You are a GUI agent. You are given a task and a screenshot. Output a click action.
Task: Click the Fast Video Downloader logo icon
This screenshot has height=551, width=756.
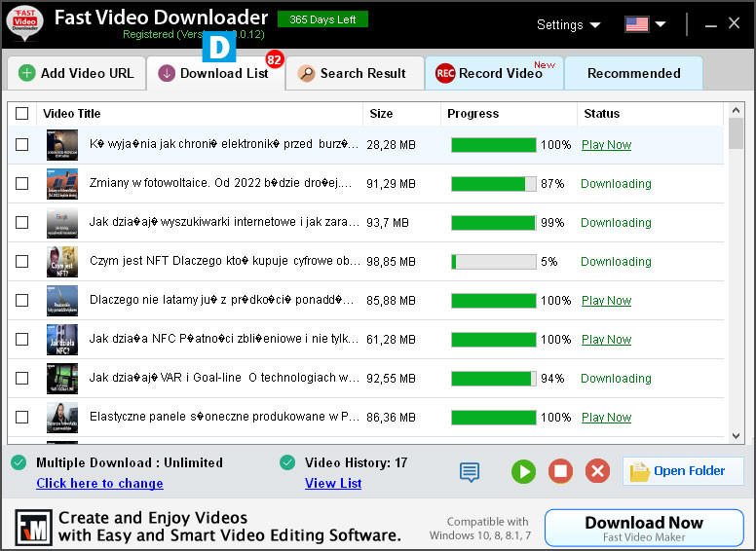(x=24, y=22)
